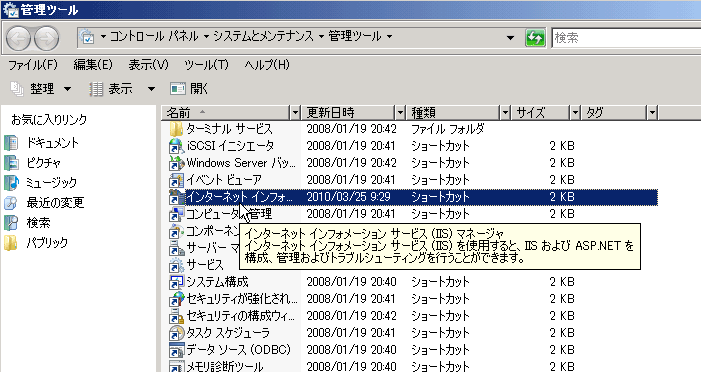Select the データ ソース (ODBC) shortcut icon
Image resolution: width=701 pixels, height=372 pixels.
[176, 350]
